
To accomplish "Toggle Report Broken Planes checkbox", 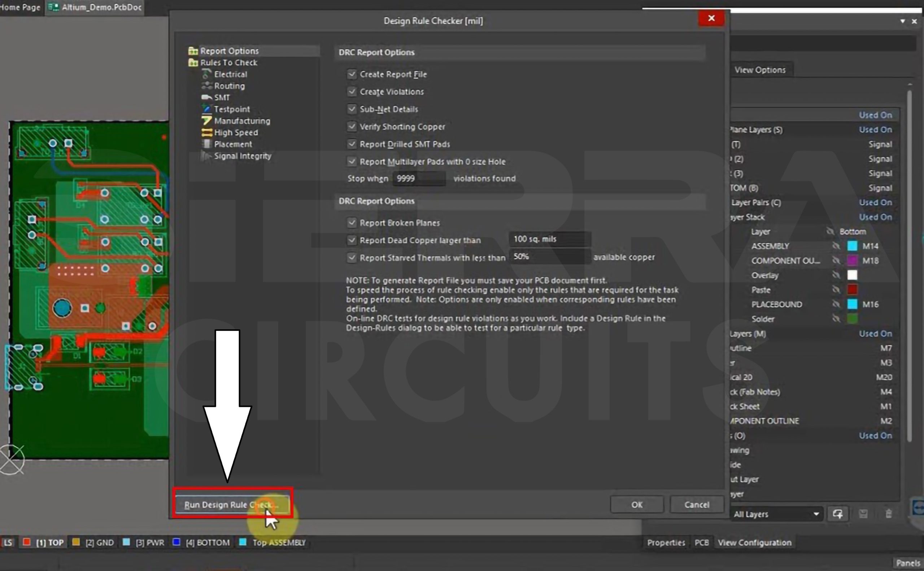I will [351, 222].
